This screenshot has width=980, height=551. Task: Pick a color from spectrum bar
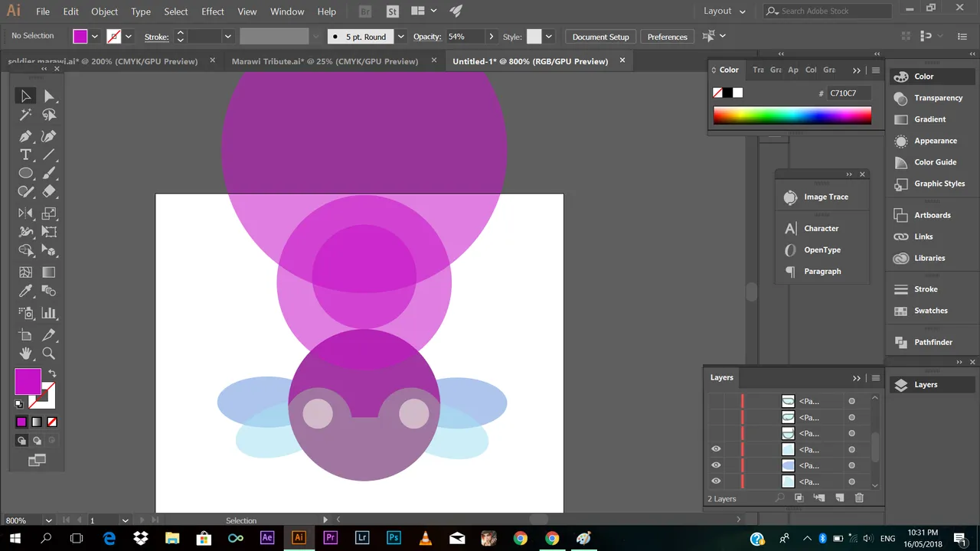click(792, 116)
